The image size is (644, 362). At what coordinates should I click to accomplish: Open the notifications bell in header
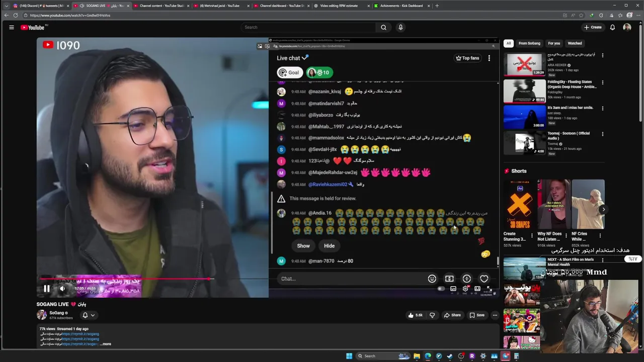tap(612, 27)
